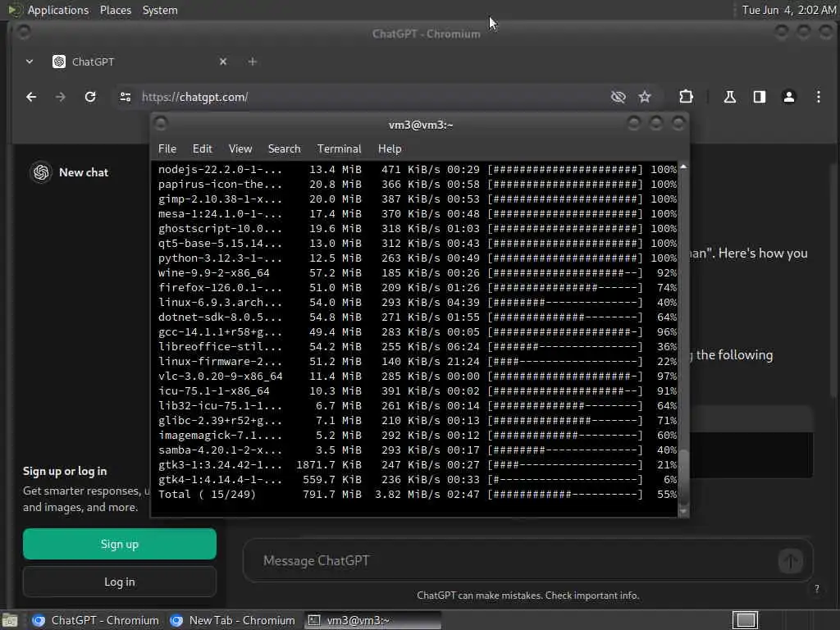
Task: Toggle the Chromium side panel
Action: tap(759, 97)
